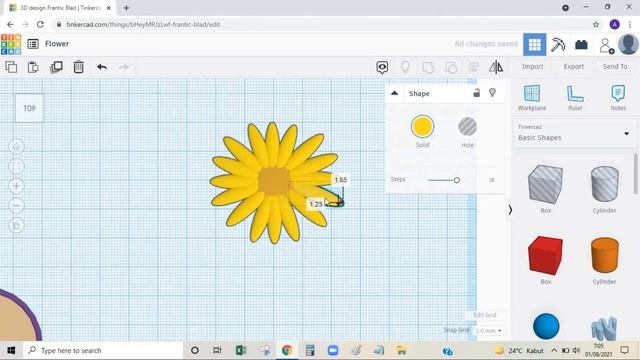This screenshot has width=640, height=360.
Task: Open Zoom from the taskbar
Action: (x=333, y=350)
